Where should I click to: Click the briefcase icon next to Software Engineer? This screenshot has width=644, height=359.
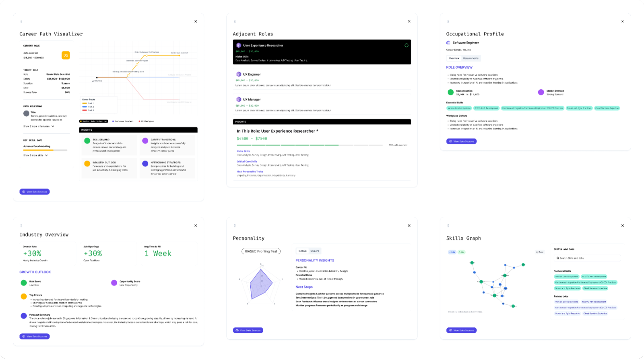coord(448,43)
